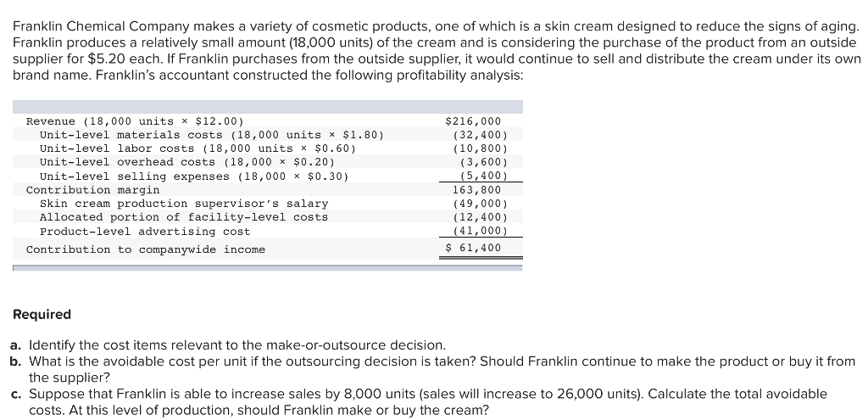The height and width of the screenshot is (420, 868).
Task: Click requirement c about 26,000 units
Action: 419,402
